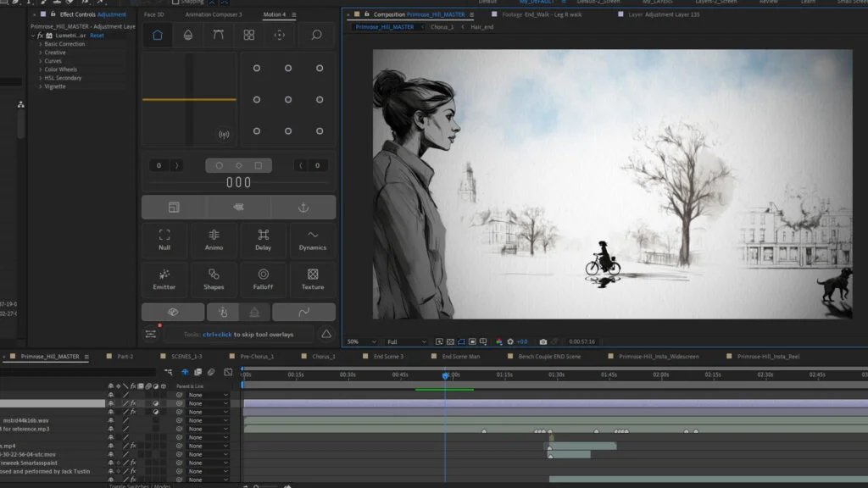
Task: Navigate to Chorus_1 in comp breadcrumb
Action: 442,27
